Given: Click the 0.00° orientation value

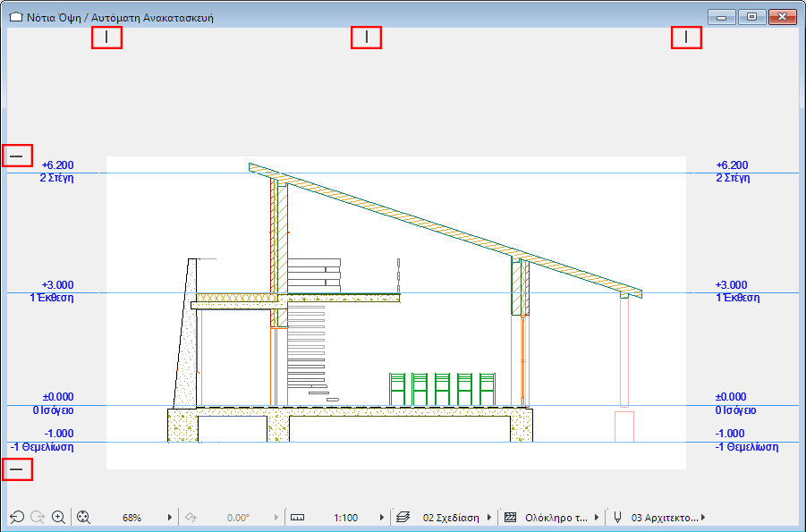Looking at the screenshot, I should click(236, 518).
